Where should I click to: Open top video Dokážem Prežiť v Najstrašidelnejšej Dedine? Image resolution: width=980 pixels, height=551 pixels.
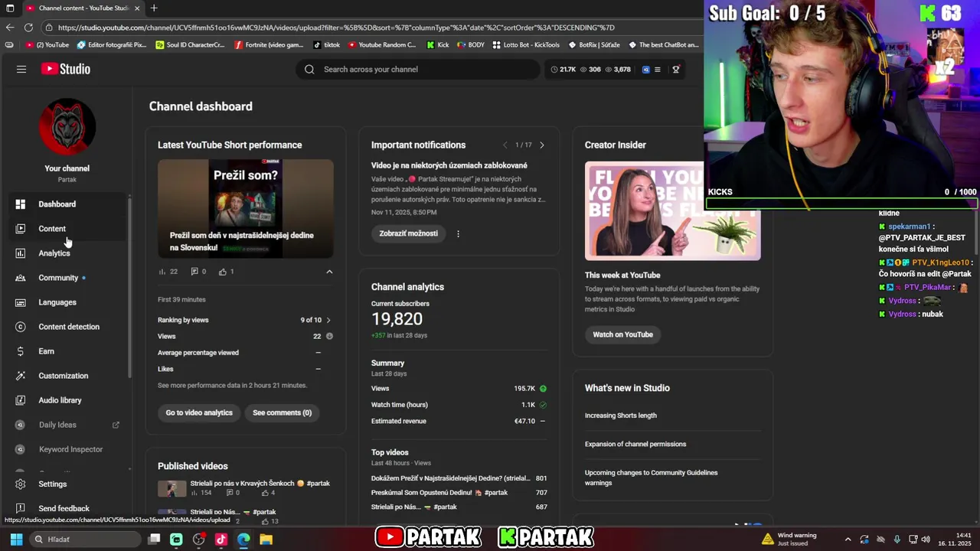point(451,478)
